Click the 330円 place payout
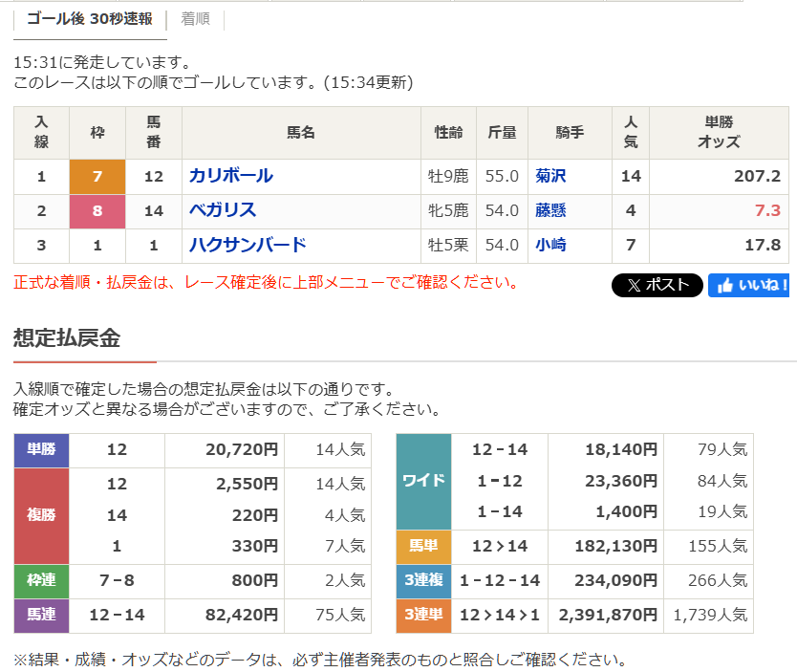 (x=255, y=546)
